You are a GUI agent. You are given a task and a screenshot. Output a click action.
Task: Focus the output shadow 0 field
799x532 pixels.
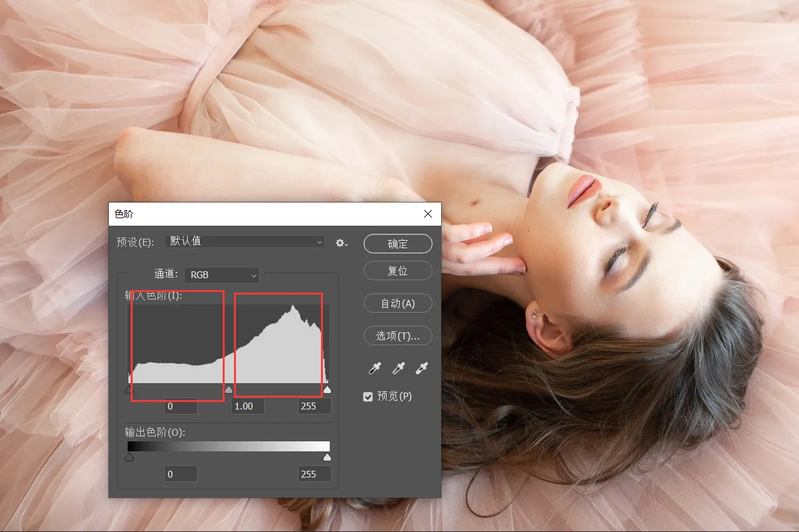[x=181, y=474]
